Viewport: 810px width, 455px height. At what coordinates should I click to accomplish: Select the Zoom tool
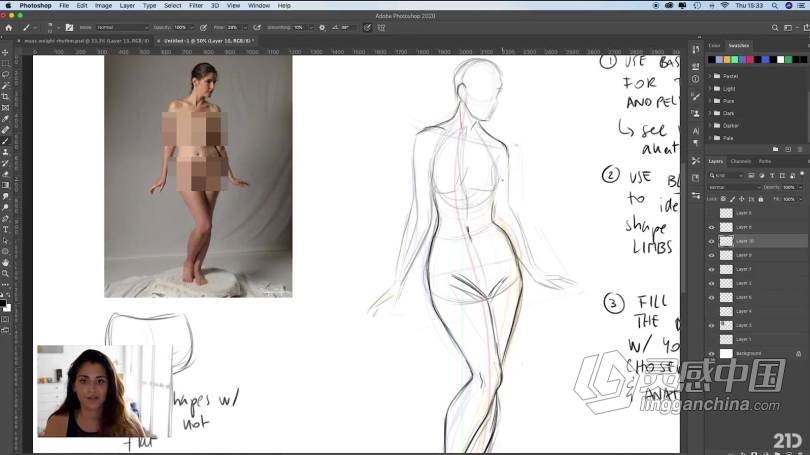(5, 273)
